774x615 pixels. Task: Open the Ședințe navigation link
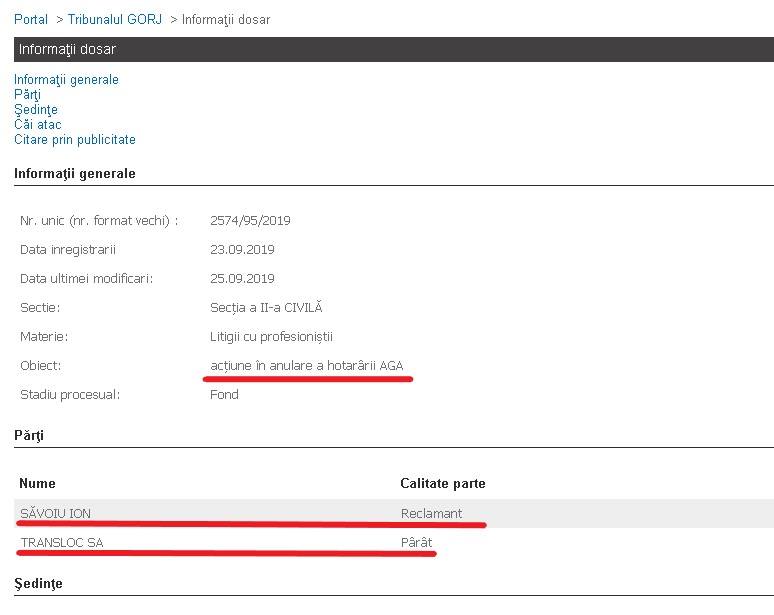pos(36,110)
